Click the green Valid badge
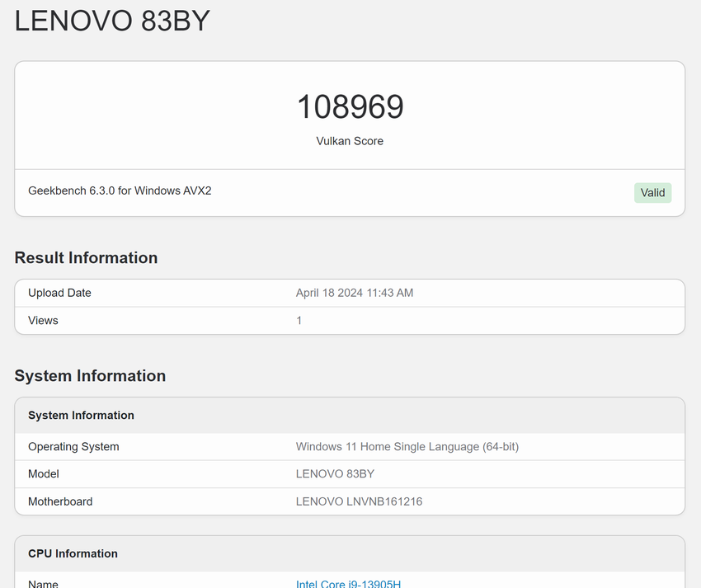 click(x=652, y=193)
